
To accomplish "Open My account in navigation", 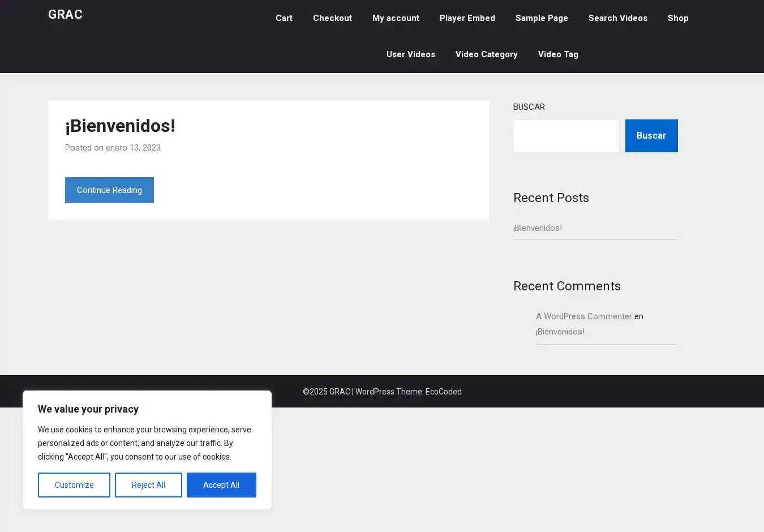I will 396,18.
